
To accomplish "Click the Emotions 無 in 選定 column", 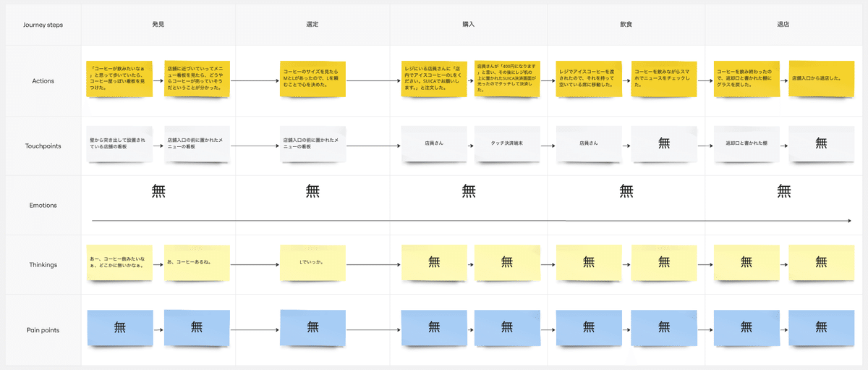I will pos(312,191).
